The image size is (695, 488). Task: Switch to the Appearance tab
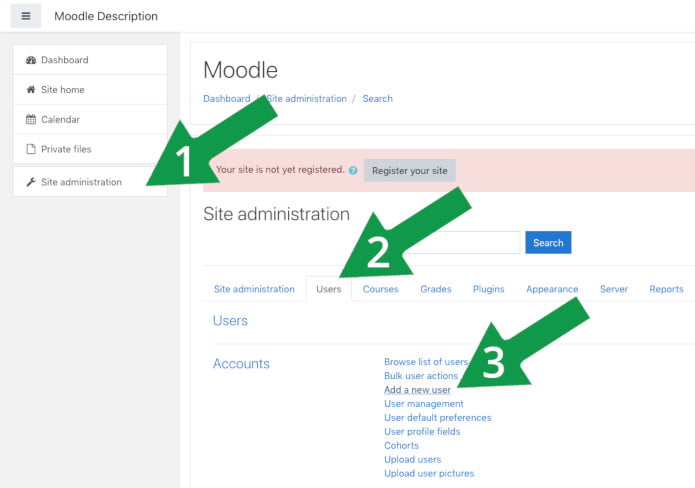[552, 289]
